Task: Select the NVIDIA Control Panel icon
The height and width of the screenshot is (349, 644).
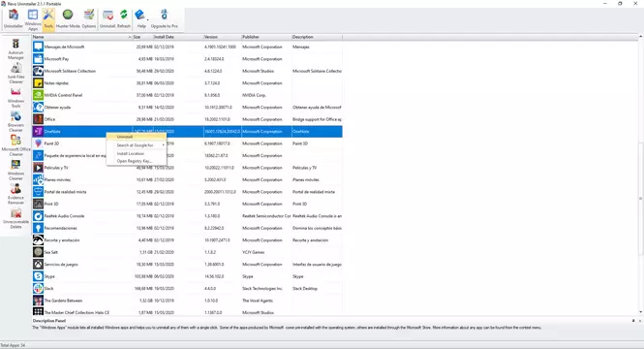Action: 38,95
